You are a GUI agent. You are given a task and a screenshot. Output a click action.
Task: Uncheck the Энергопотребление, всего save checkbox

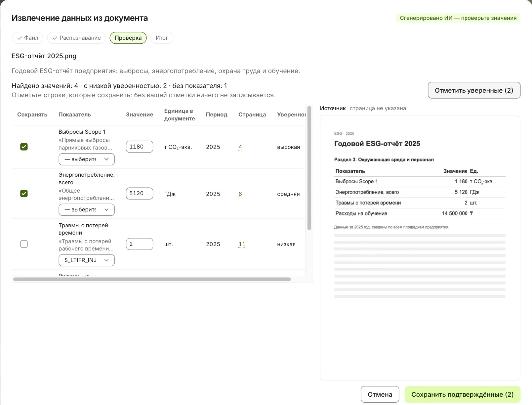(24, 193)
